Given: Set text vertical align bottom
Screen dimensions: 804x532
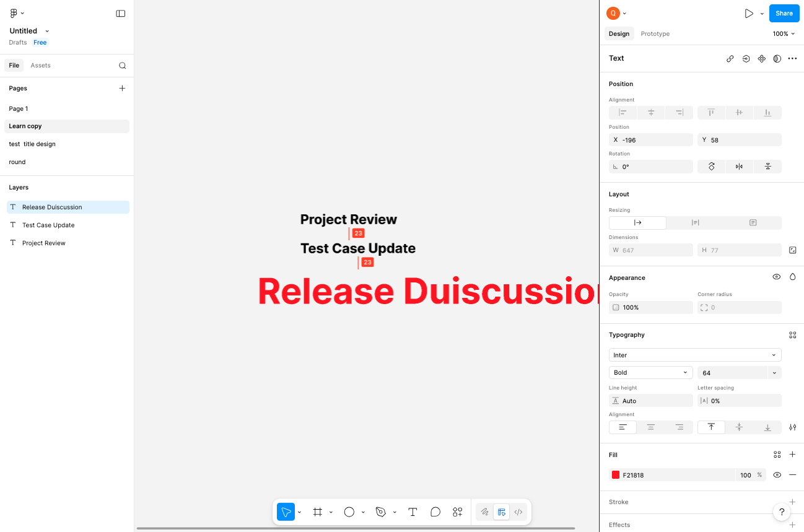Looking at the screenshot, I should coord(767,427).
